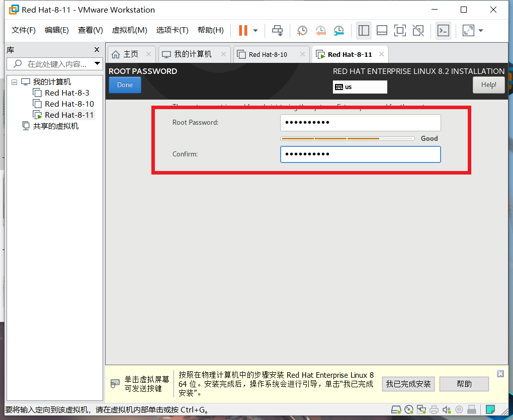Click the pause virtual machine icon
Screen dimensions: 513x420
(243, 30)
